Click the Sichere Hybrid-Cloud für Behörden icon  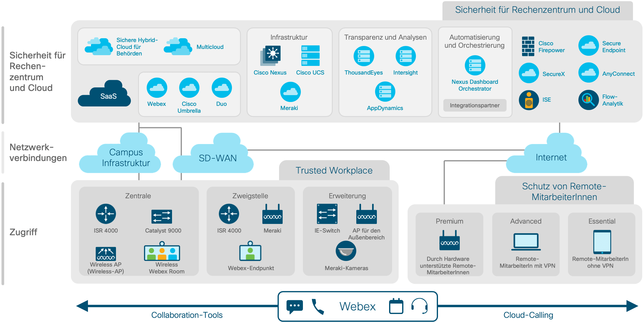click(x=99, y=47)
